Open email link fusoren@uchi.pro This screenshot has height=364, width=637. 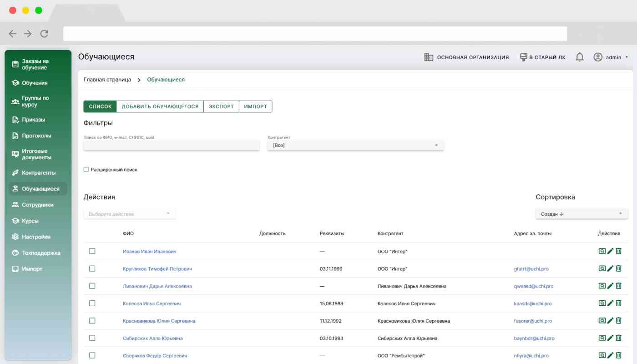click(x=533, y=321)
